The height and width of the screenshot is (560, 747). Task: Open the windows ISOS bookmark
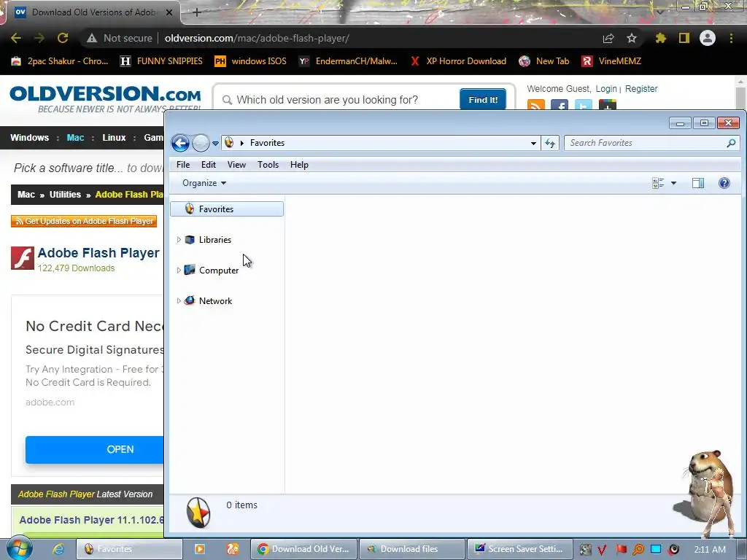click(251, 61)
